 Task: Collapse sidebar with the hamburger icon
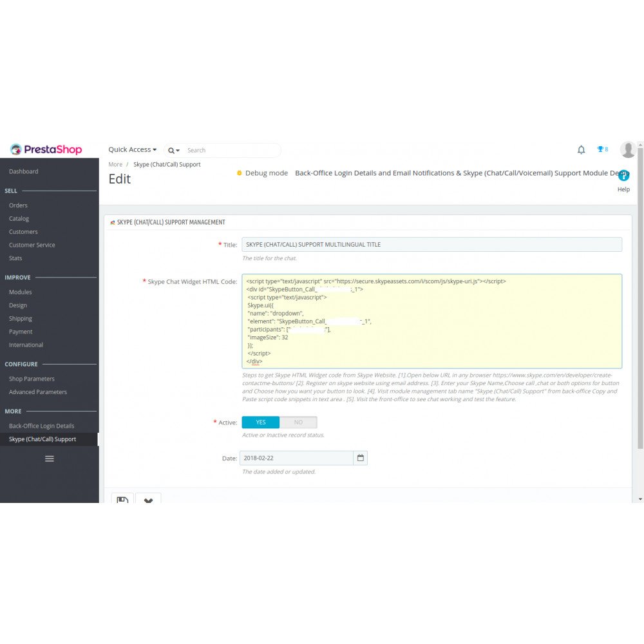50,459
